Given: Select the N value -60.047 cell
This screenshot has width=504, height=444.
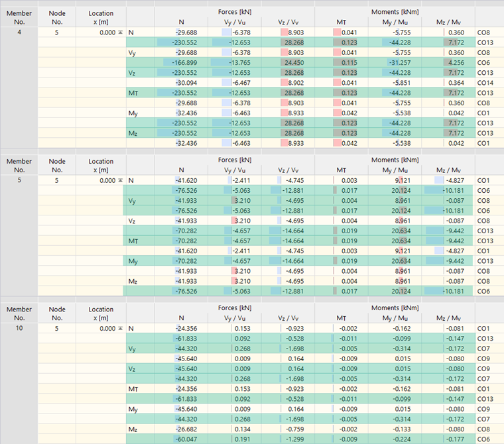Looking at the screenshot, I should [181, 439].
